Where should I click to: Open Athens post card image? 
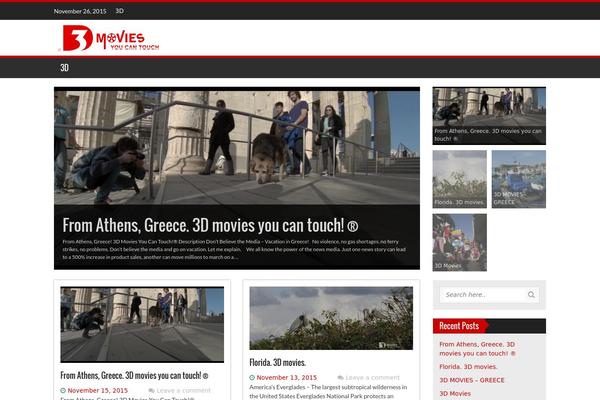(142, 324)
